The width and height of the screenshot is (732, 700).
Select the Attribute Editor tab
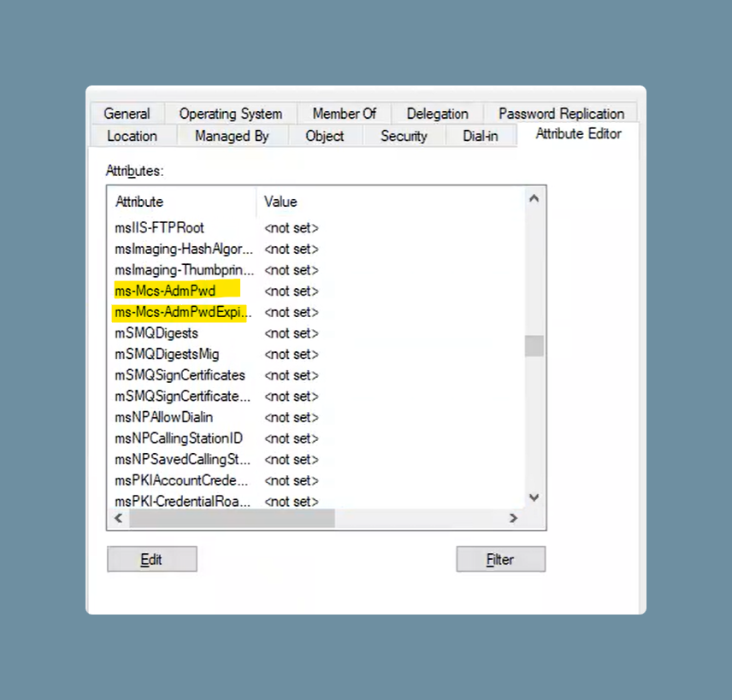578,134
